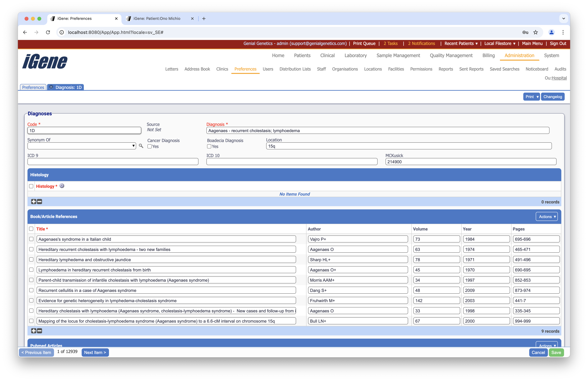Image resolution: width=588 pixels, height=381 pixels.
Task: Click the Synonym Of search magnifier icon
Action: pyautogui.click(x=141, y=146)
